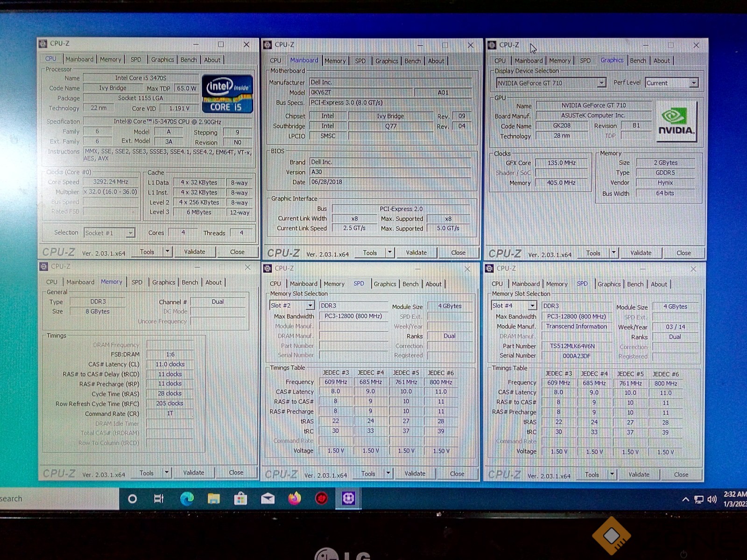Show hidden system tray icons
This screenshot has width=747, height=560.
pos(685,499)
